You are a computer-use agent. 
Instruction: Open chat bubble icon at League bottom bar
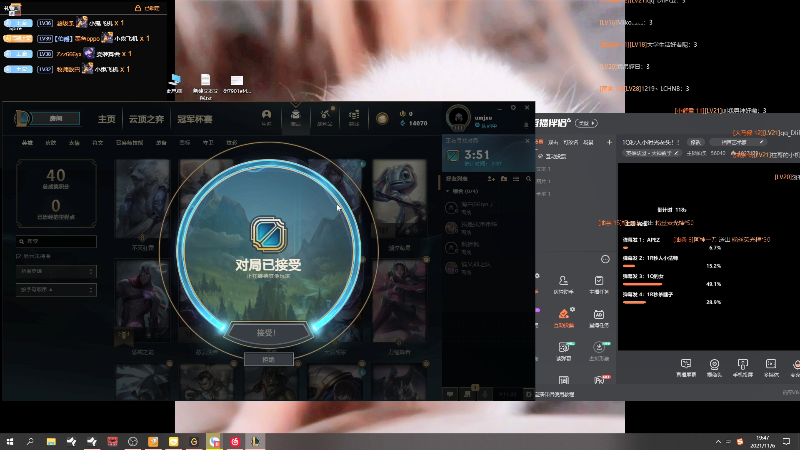[450, 394]
